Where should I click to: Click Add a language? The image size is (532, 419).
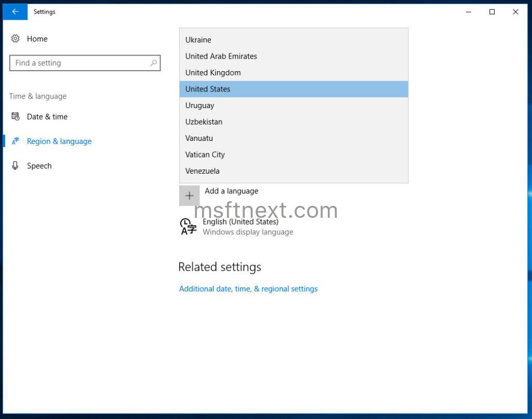[x=231, y=191]
